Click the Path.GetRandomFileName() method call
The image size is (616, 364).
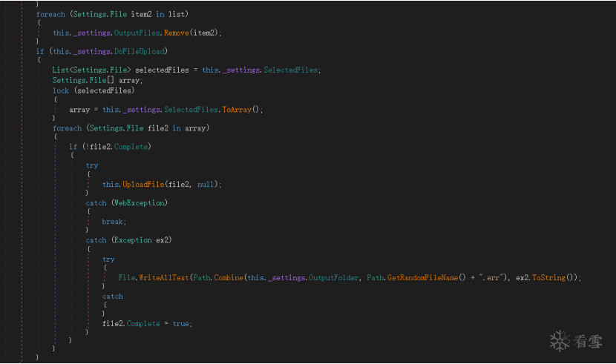416,278
